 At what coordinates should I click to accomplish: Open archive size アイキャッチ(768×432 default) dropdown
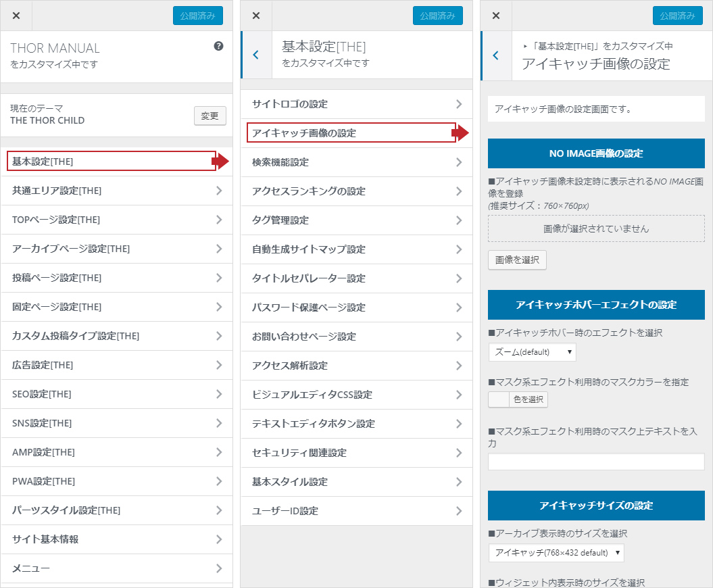[x=556, y=553]
